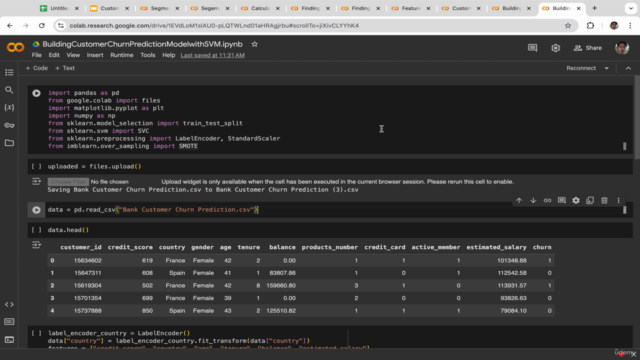Open the code snippets panel icon
The height and width of the screenshot is (360, 640).
(x=9, y=304)
